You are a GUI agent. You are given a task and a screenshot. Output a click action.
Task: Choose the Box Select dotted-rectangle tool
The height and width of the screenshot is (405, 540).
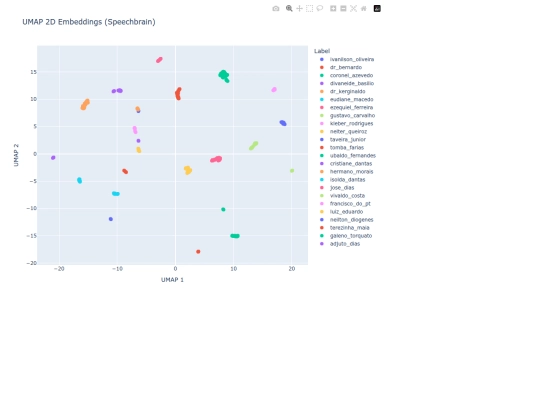click(309, 9)
